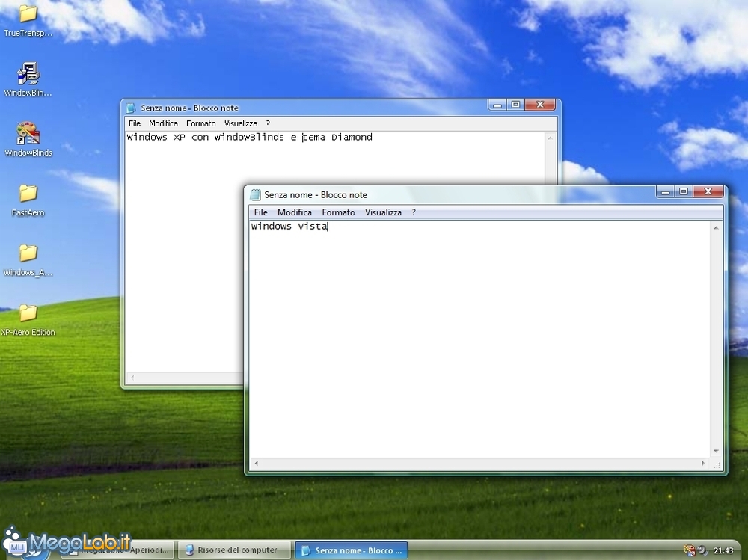Switch to Risorse del computer taskbar button

click(x=234, y=550)
